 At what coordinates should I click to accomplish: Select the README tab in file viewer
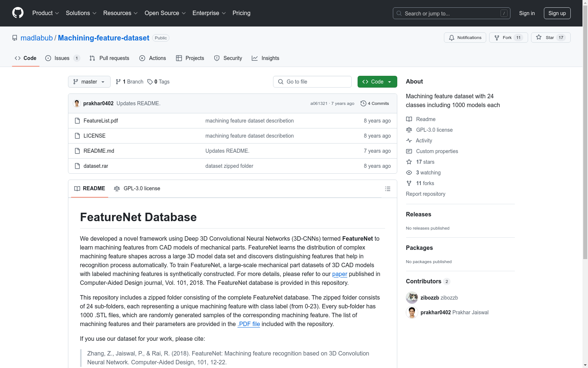click(x=90, y=188)
